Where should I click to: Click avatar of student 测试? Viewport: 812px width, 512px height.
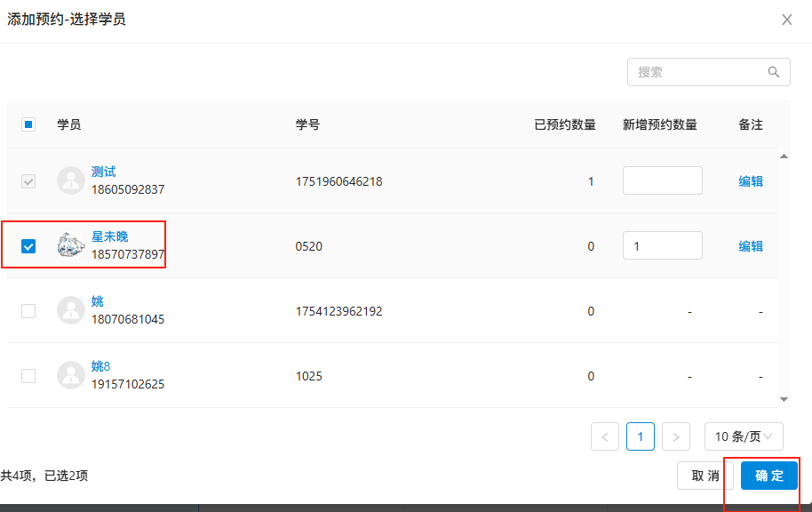(x=71, y=180)
